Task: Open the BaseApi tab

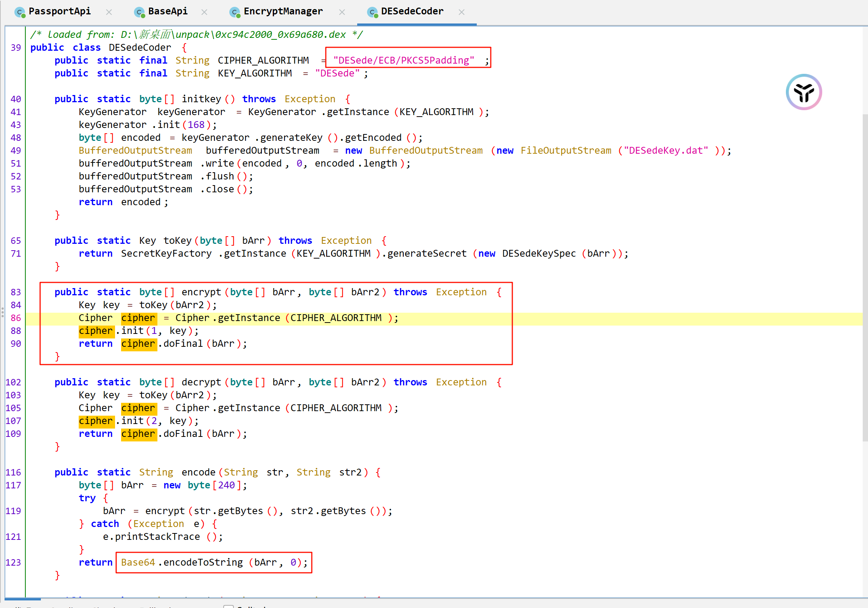Action: [x=168, y=11]
